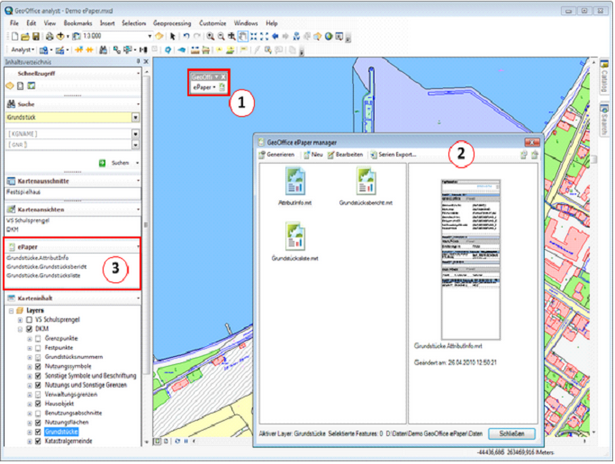This screenshot has height=464, width=615.
Task: Select the Grundstücksliste.mxt template icon
Action: 295,238
